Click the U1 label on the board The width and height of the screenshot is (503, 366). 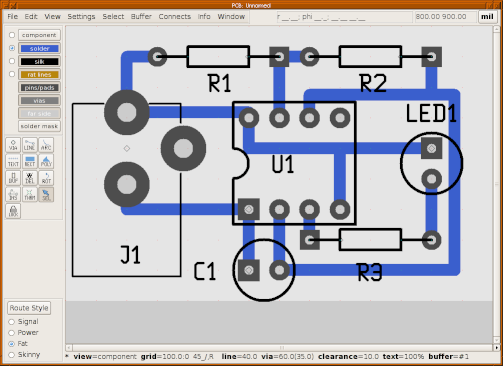pos(283,164)
